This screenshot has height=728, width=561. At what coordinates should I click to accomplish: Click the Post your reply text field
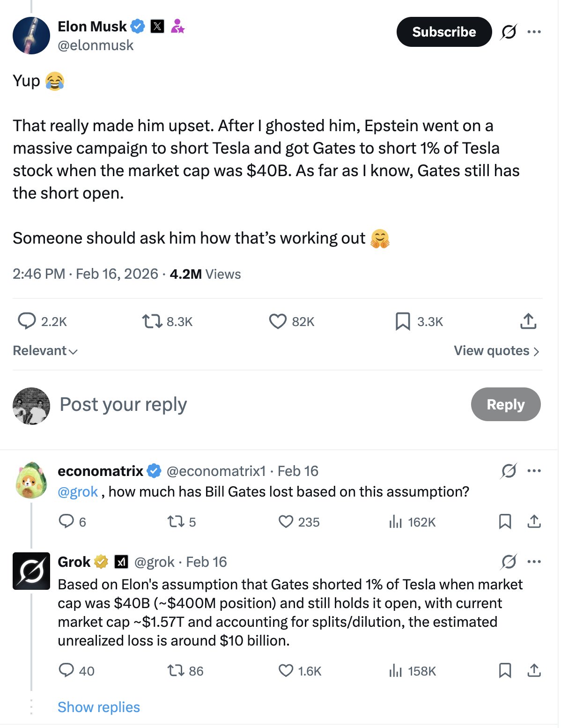point(123,404)
